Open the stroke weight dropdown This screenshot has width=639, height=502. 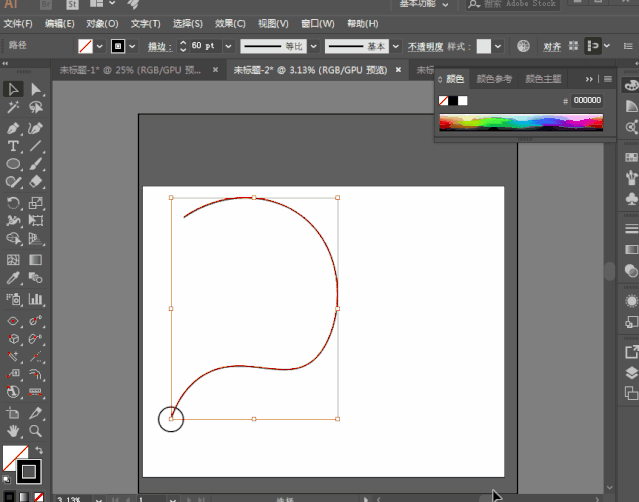coord(228,46)
